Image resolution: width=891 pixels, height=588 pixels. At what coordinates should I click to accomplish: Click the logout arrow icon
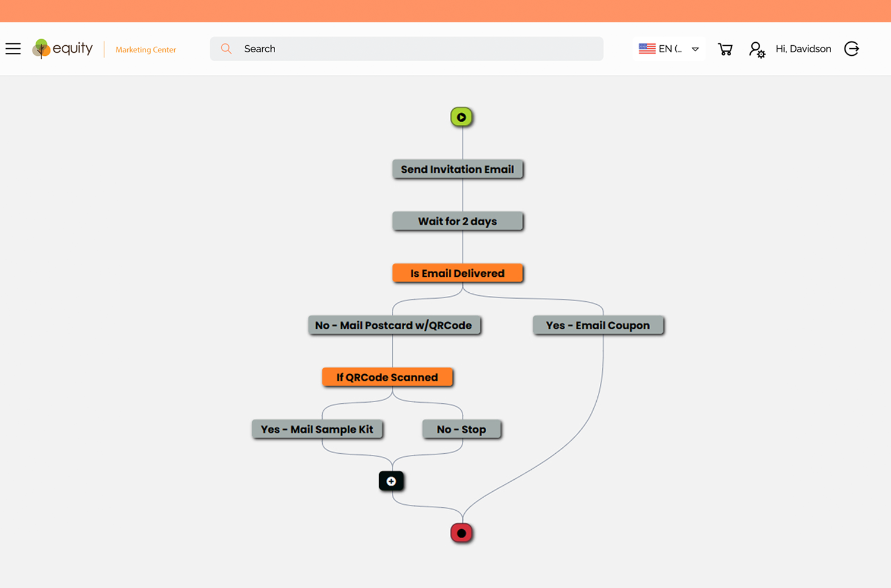(x=851, y=49)
